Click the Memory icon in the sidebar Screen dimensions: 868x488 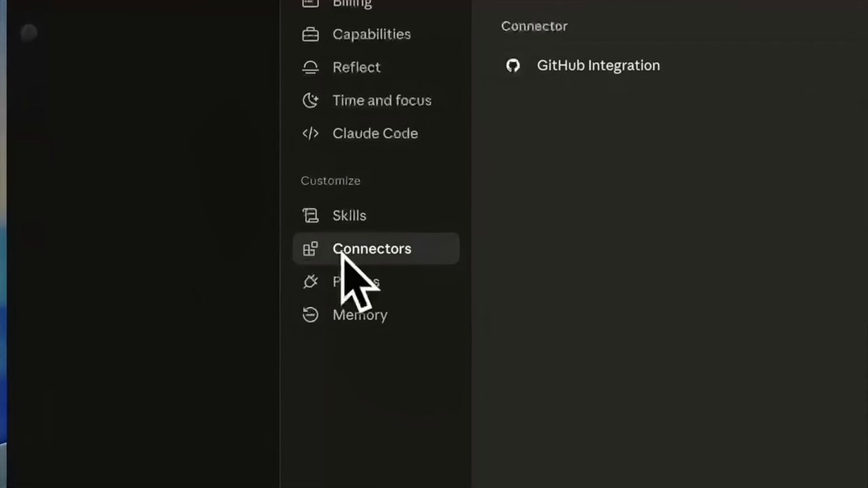click(x=310, y=314)
